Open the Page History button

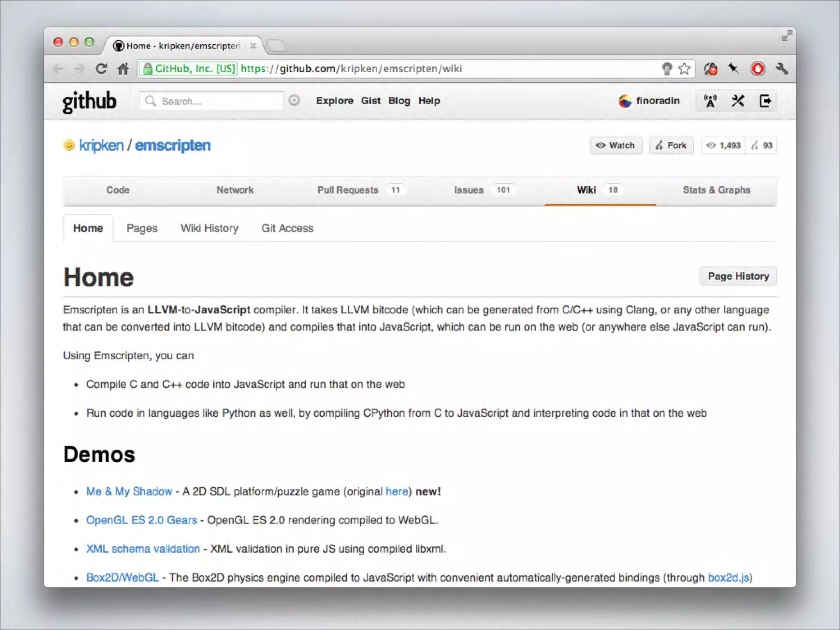pyautogui.click(x=738, y=276)
